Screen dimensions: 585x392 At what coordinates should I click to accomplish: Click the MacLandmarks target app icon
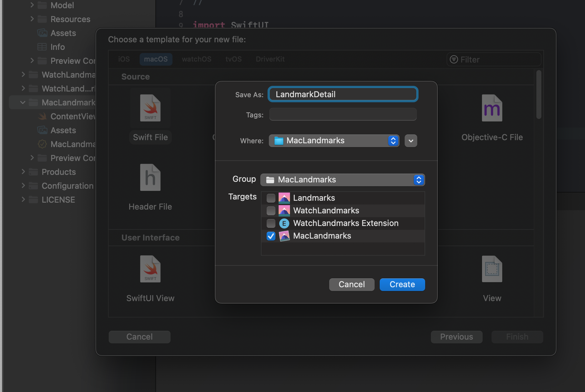pyautogui.click(x=284, y=236)
